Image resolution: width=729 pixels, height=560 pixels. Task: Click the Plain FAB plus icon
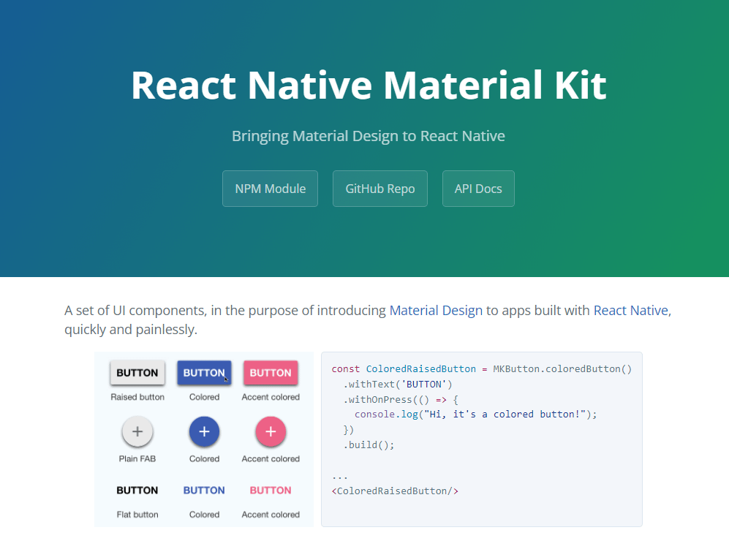(x=137, y=432)
